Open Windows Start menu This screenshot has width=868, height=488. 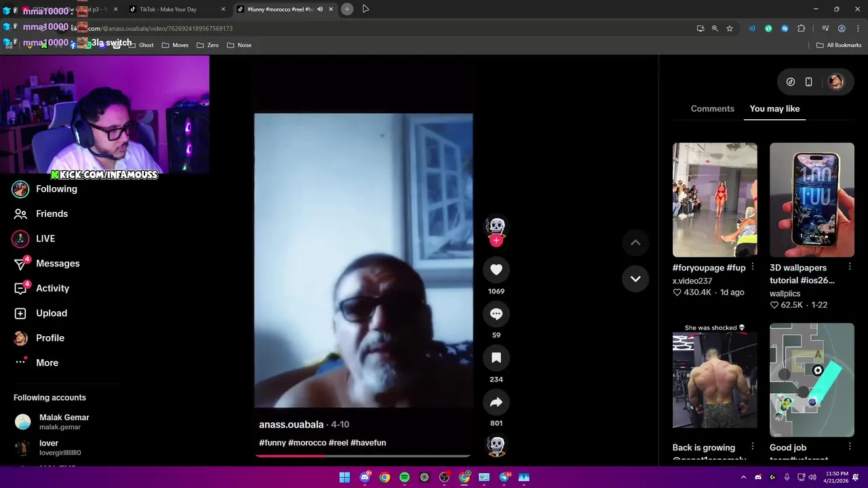coord(344,478)
